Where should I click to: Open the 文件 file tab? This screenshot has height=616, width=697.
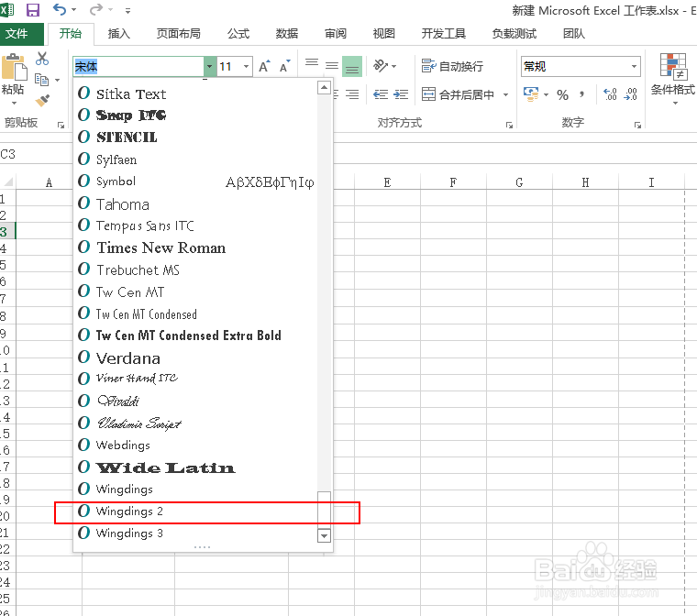[x=21, y=33]
